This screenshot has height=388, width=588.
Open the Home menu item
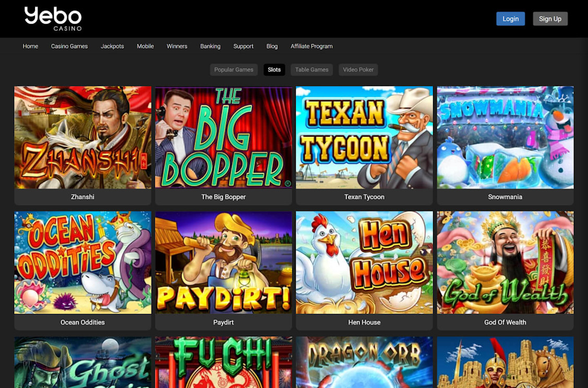pyautogui.click(x=30, y=46)
